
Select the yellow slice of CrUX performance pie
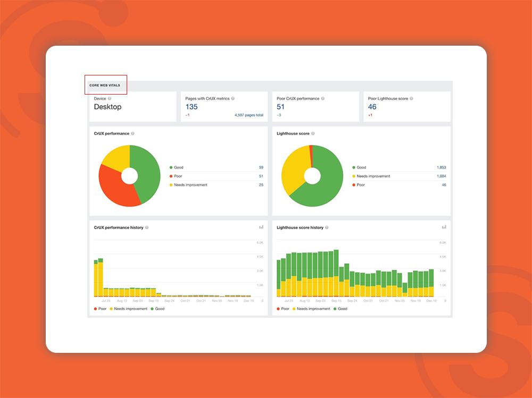(118, 157)
